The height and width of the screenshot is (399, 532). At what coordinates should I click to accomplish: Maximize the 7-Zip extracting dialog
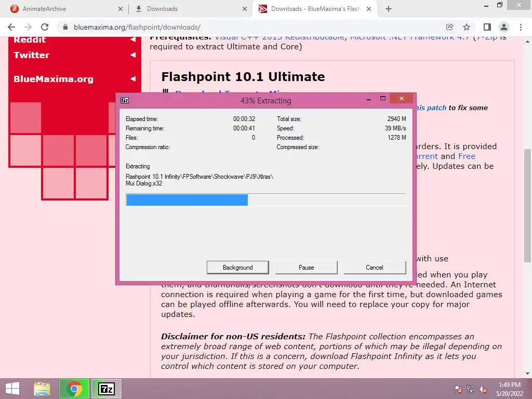[x=383, y=99]
